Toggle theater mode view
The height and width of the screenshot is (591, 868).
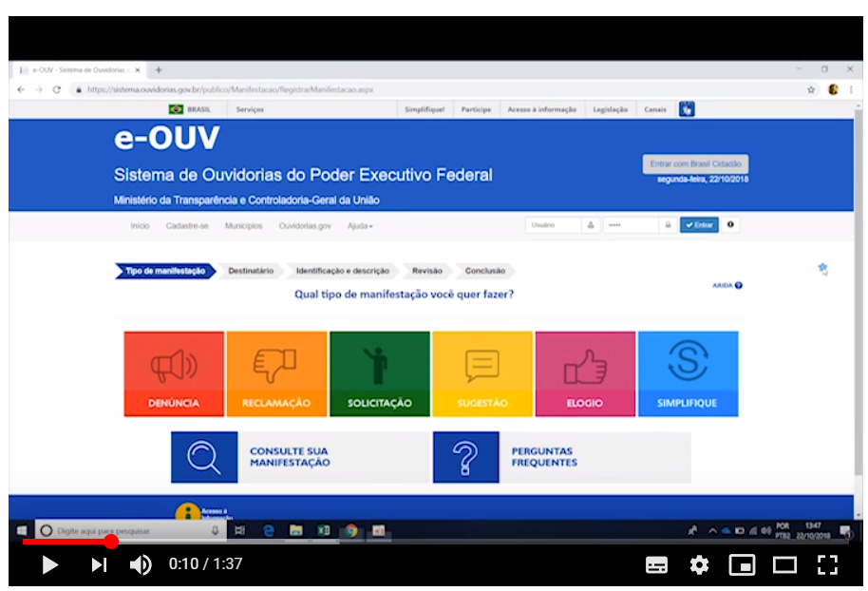click(784, 565)
